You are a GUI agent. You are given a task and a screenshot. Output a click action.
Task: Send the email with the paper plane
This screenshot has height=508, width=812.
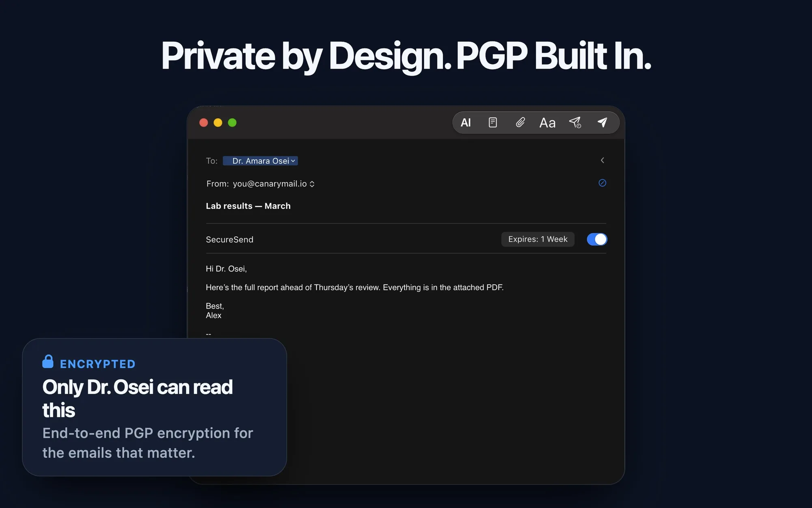(x=603, y=122)
